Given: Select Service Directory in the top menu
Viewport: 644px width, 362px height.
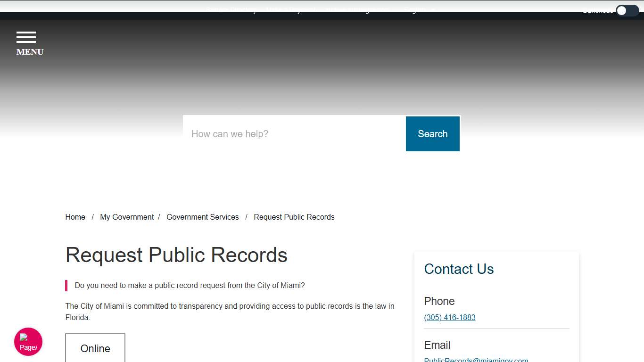Looking at the screenshot, I should point(231,10).
